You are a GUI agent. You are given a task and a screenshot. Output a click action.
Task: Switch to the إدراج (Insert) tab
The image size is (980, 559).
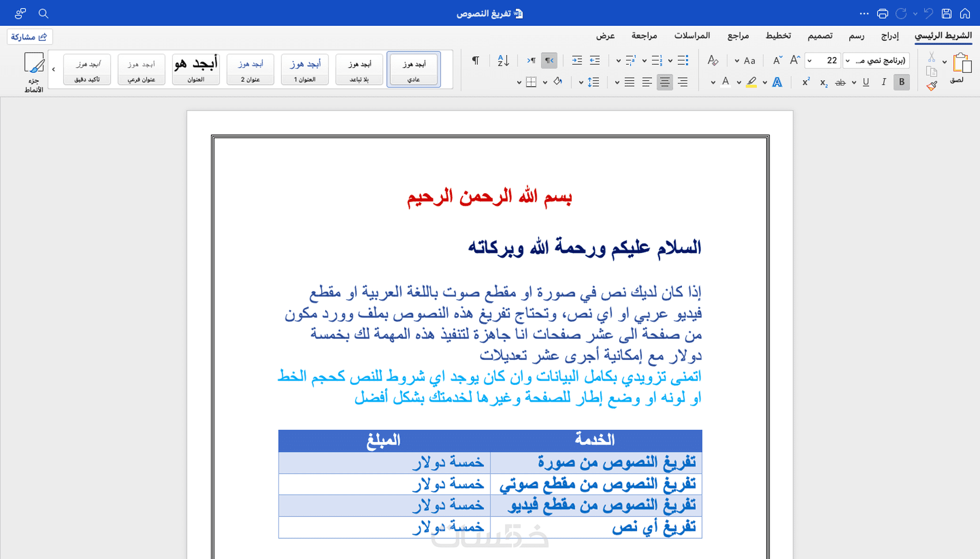[x=889, y=36]
